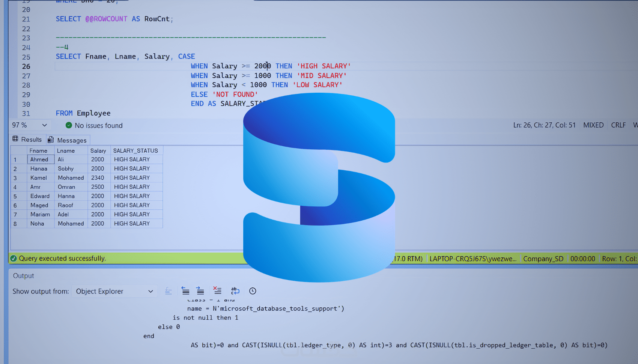Toggle word wrap in Output pane
This screenshot has height=364, width=638.
(235, 291)
